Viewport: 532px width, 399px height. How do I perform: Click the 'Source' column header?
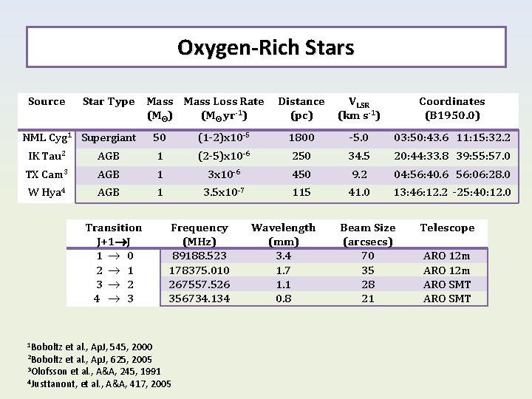tap(47, 101)
